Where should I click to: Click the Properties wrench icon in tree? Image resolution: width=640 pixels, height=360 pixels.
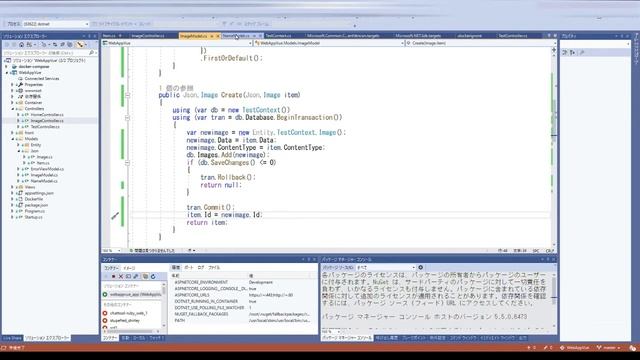(20, 84)
